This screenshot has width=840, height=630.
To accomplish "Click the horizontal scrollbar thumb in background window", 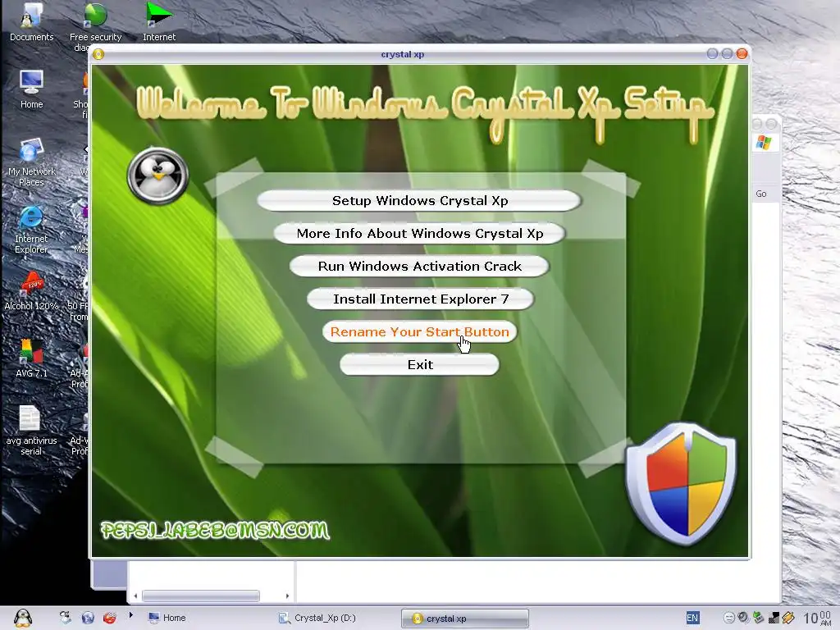I will (201, 596).
